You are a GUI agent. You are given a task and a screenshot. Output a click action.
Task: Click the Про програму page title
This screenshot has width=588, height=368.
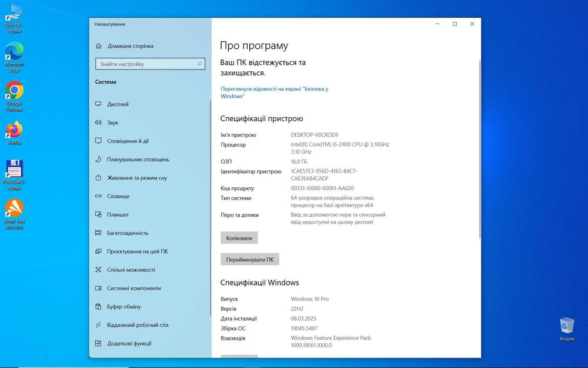[x=254, y=45]
